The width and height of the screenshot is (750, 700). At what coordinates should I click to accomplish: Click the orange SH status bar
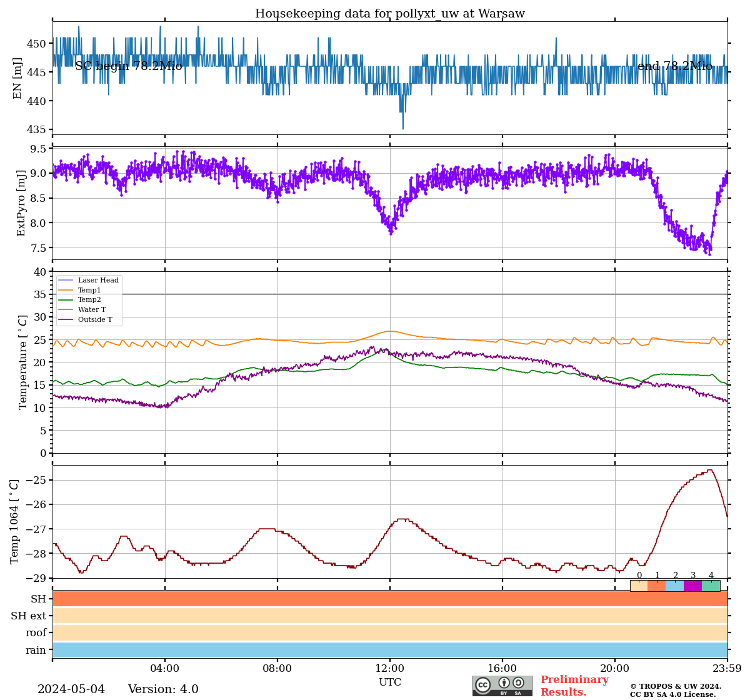pyautogui.click(x=390, y=599)
